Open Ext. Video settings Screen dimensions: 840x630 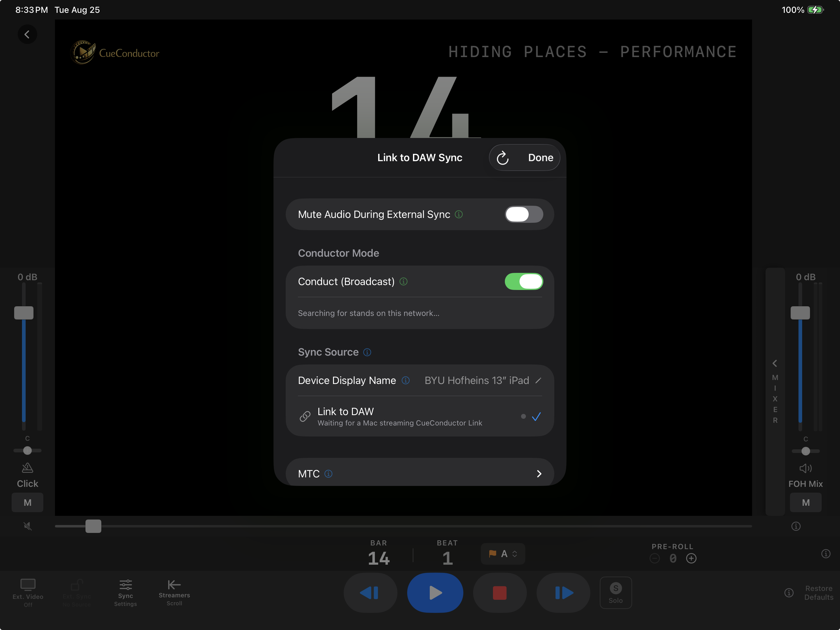click(x=28, y=592)
